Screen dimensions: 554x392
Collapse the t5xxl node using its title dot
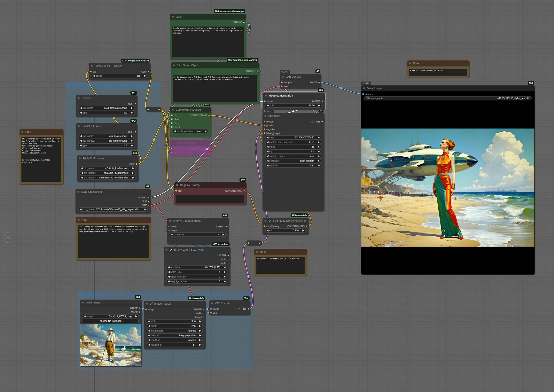coord(173,17)
